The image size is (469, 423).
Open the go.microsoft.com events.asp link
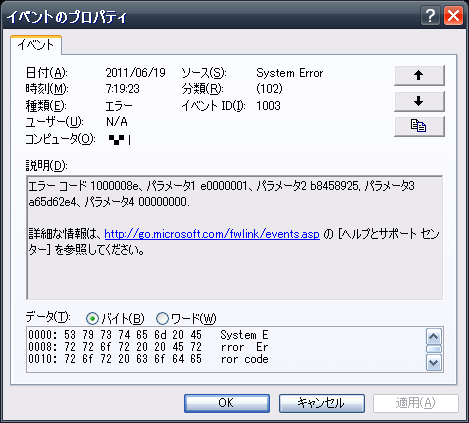pos(212,234)
